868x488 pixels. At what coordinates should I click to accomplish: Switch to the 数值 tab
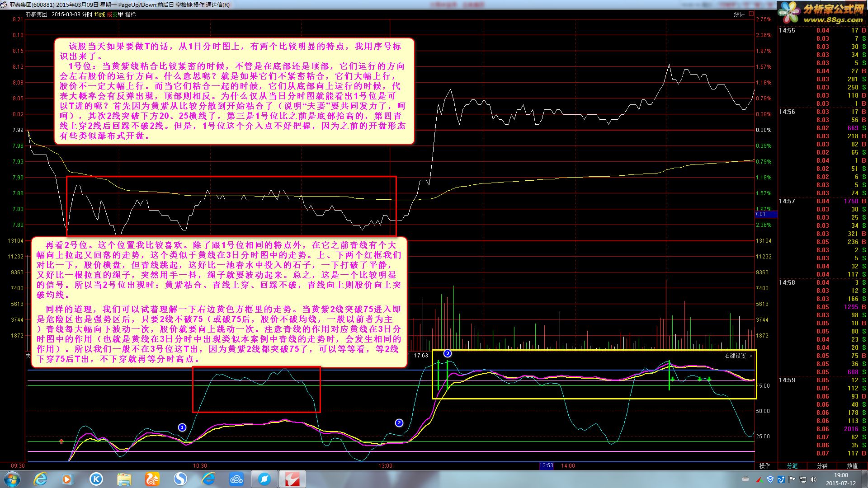click(852, 466)
